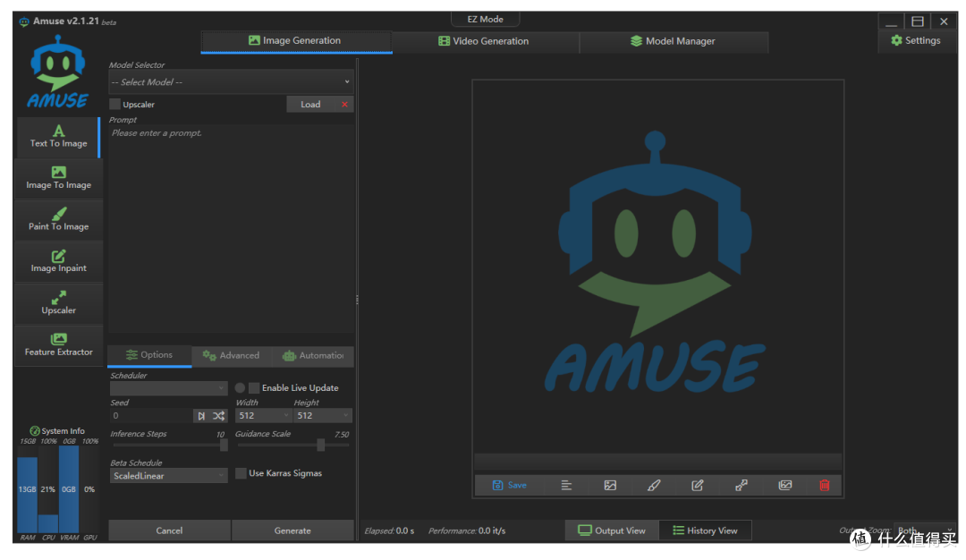Open Image Inpaint mode

pyautogui.click(x=58, y=262)
